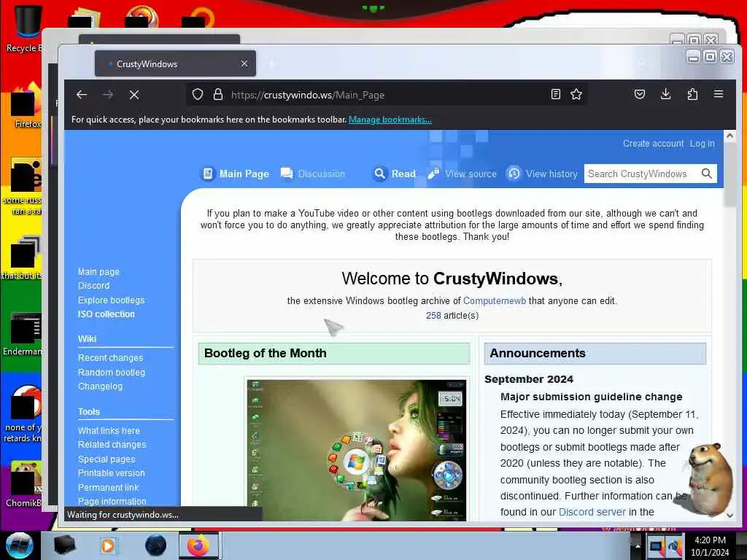
Task: Close the CrustyWindows tab
Action: (244, 63)
